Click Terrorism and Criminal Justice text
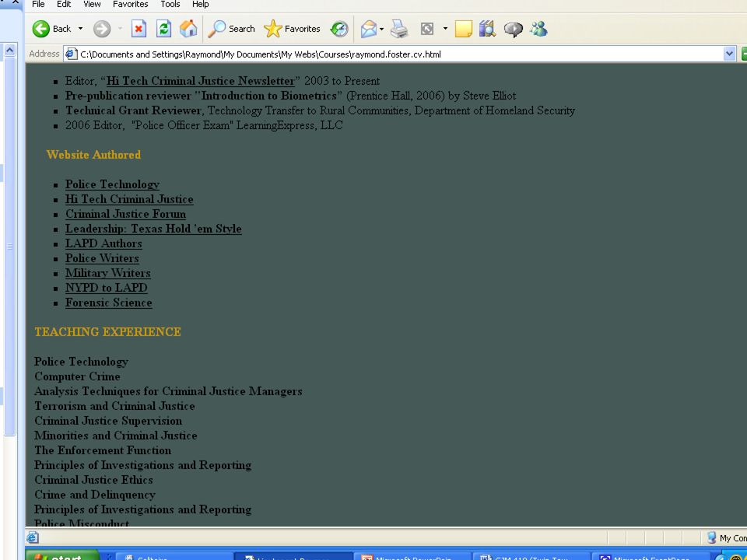This screenshot has width=747, height=560. pyautogui.click(x=115, y=406)
